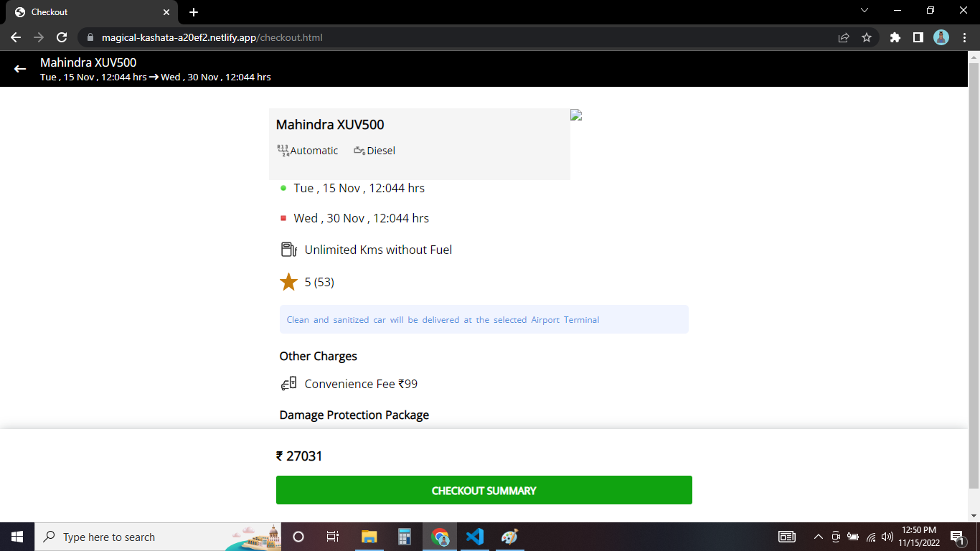Click the red drop-off date marker

(x=283, y=218)
